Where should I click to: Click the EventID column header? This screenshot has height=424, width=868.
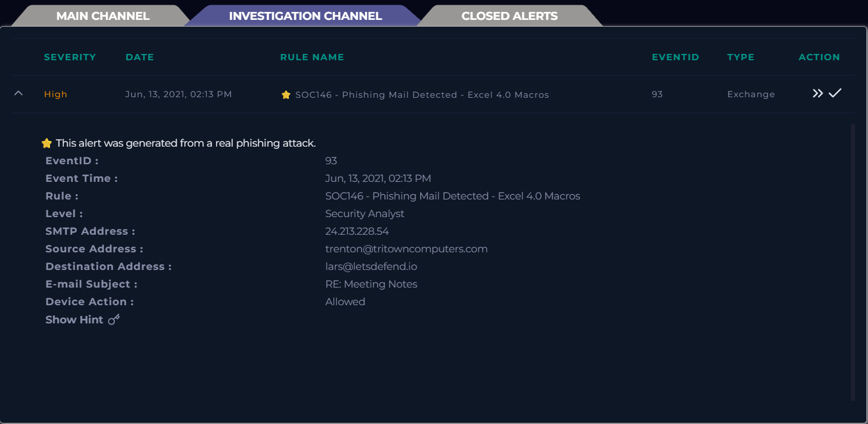click(675, 57)
